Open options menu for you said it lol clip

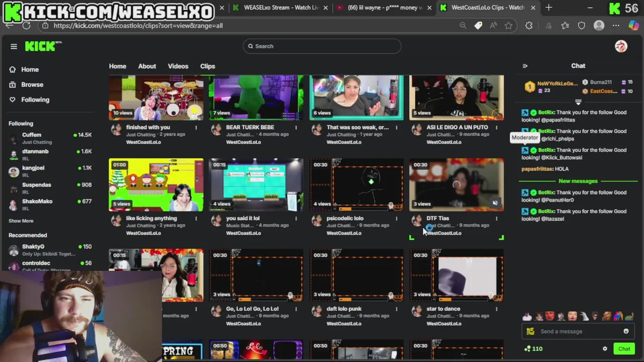[x=296, y=219]
